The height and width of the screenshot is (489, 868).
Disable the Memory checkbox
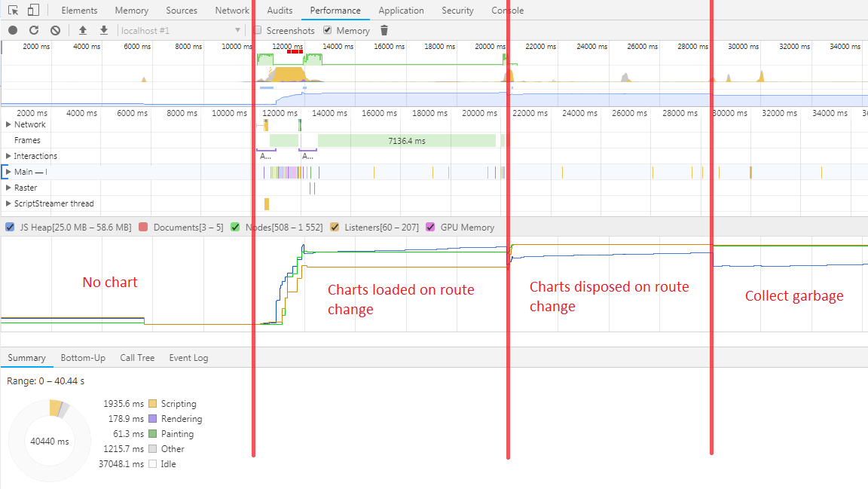327,30
